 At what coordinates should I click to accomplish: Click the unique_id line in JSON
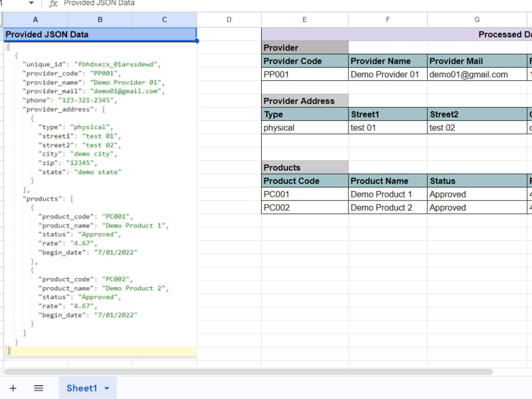click(92, 64)
